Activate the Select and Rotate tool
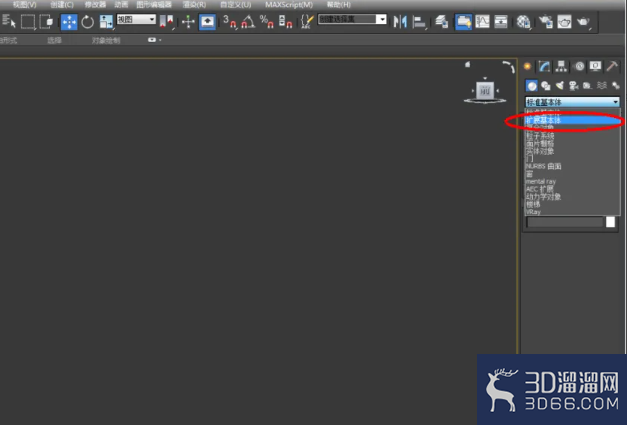Image resolution: width=627 pixels, height=425 pixels. point(87,22)
